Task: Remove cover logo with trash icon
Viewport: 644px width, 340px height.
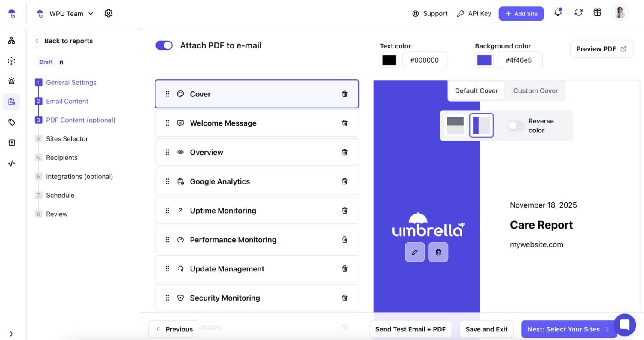Action: (x=438, y=252)
